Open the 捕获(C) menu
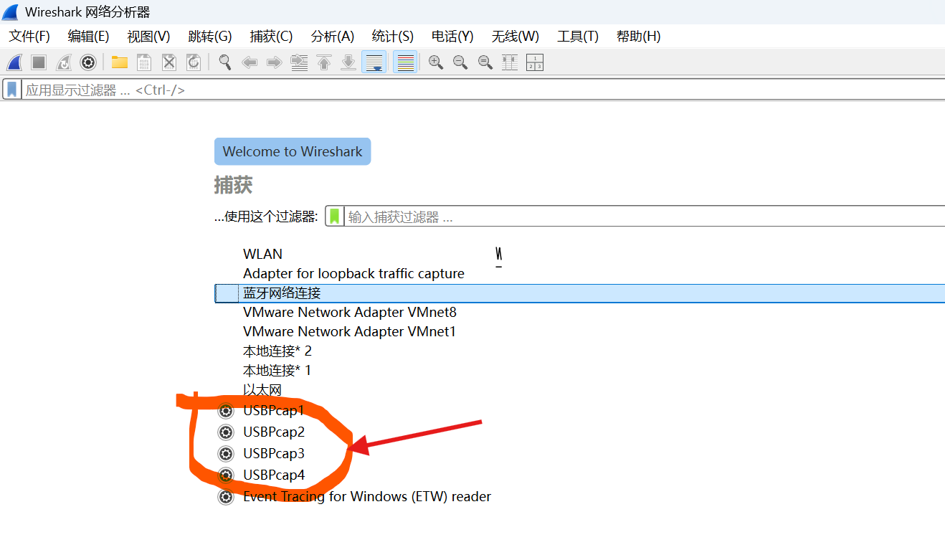945x560 pixels. [x=271, y=36]
